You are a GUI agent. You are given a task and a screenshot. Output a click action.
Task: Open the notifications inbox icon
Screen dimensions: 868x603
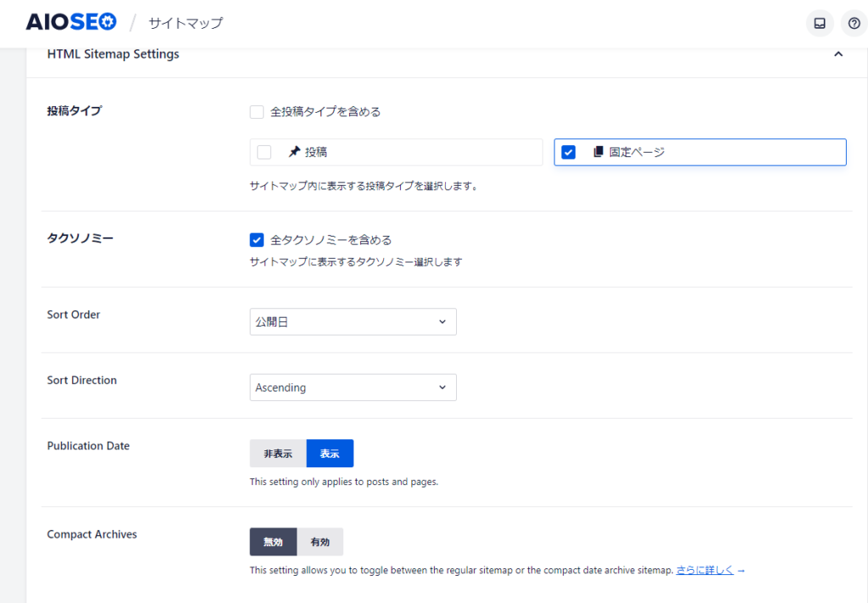(x=820, y=24)
